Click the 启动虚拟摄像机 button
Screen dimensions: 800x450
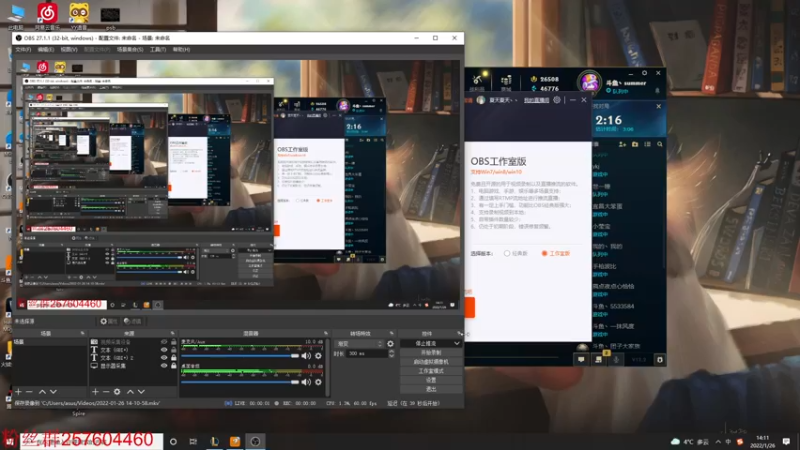[x=431, y=362]
